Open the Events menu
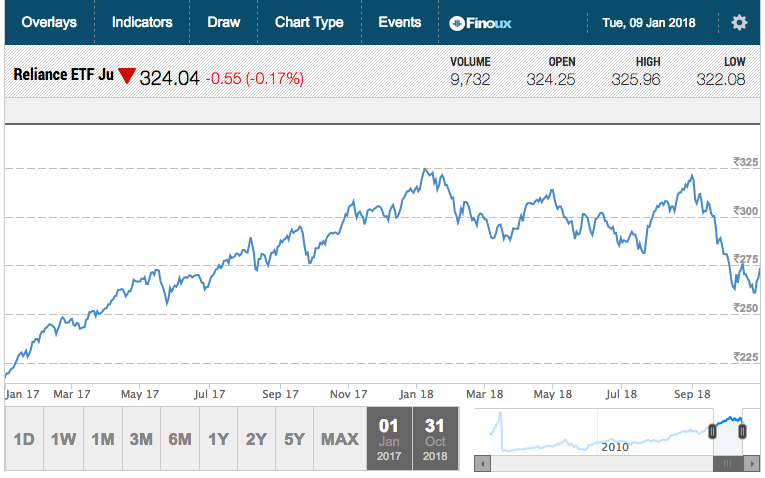Viewport: 765px width, 478px height. [400, 22]
